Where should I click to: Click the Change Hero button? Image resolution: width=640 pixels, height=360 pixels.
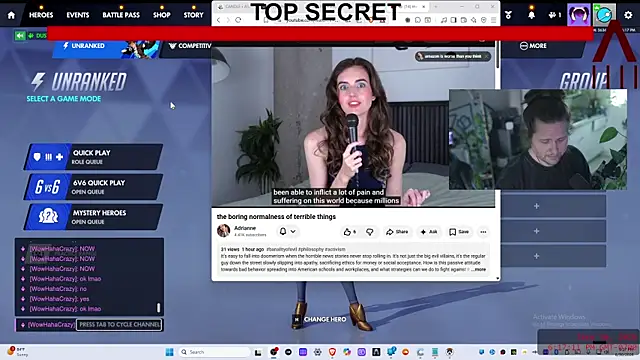[320, 319]
